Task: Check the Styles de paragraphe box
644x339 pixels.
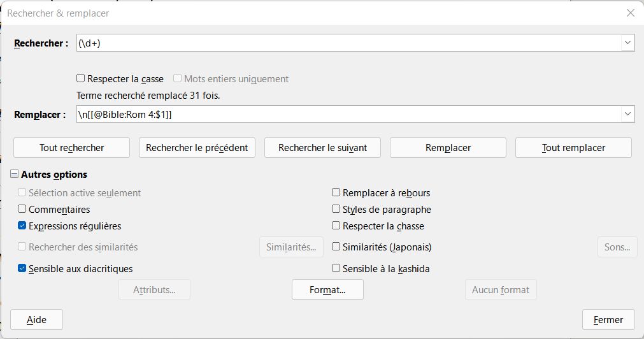Action: (336, 209)
